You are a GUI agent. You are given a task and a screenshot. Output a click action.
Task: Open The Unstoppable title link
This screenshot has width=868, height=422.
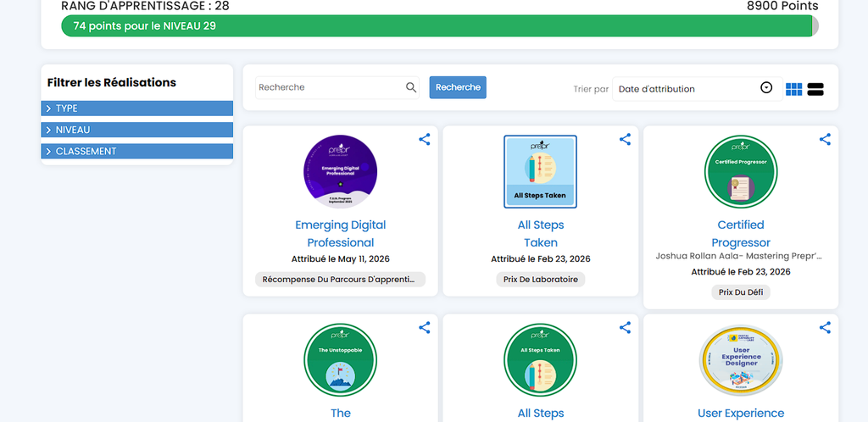pyautogui.click(x=341, y=414)
